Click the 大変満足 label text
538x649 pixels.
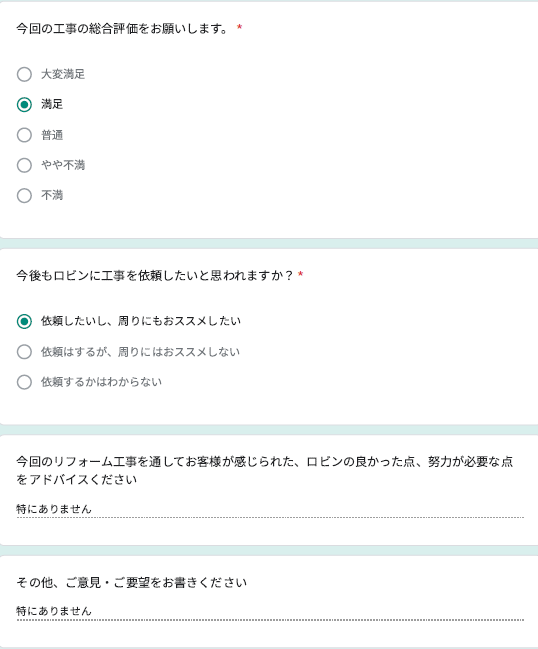pos(63,75)
